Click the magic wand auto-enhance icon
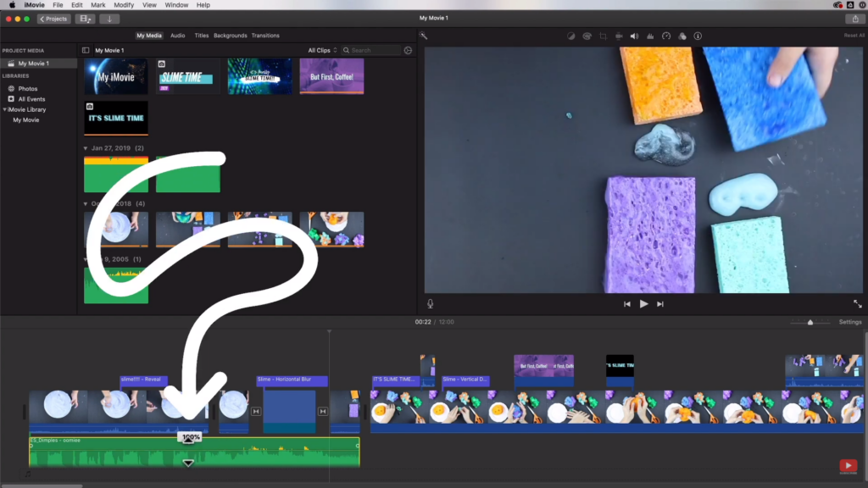Viewport: 868px width, 488px height. click(424, 36)
